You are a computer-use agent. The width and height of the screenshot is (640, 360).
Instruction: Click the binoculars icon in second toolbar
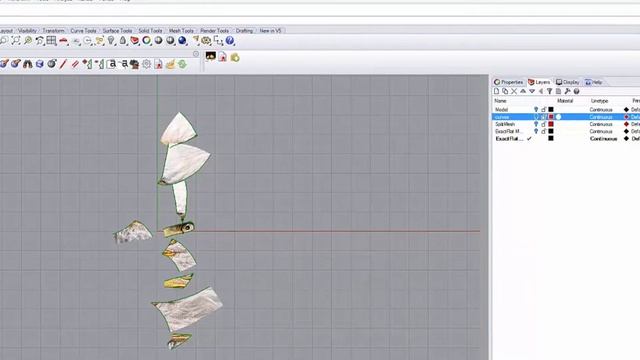[x=28, y=64]
